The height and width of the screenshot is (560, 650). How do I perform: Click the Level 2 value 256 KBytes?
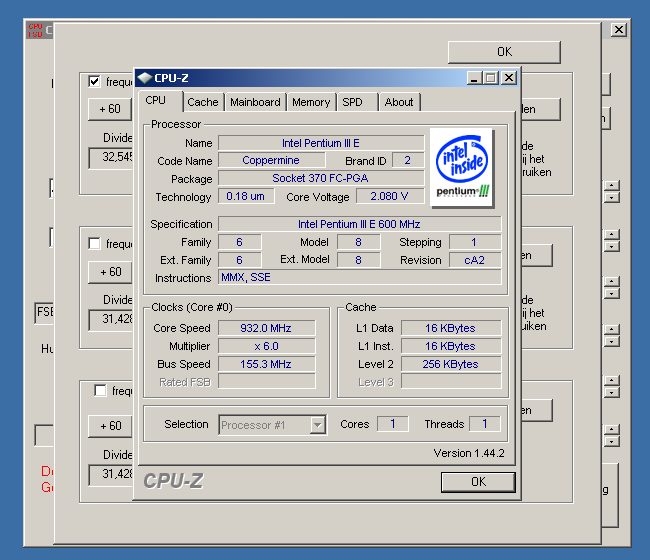click(x=451, y=364)
